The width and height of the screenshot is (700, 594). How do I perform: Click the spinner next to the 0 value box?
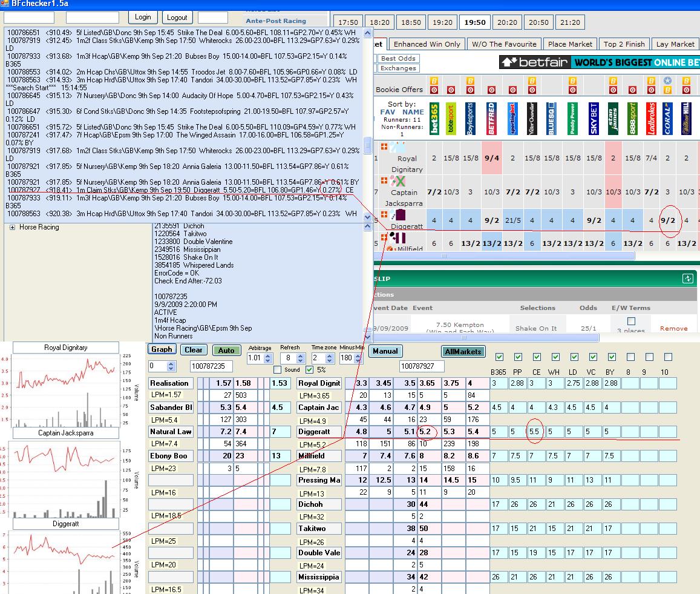point(171,366)
